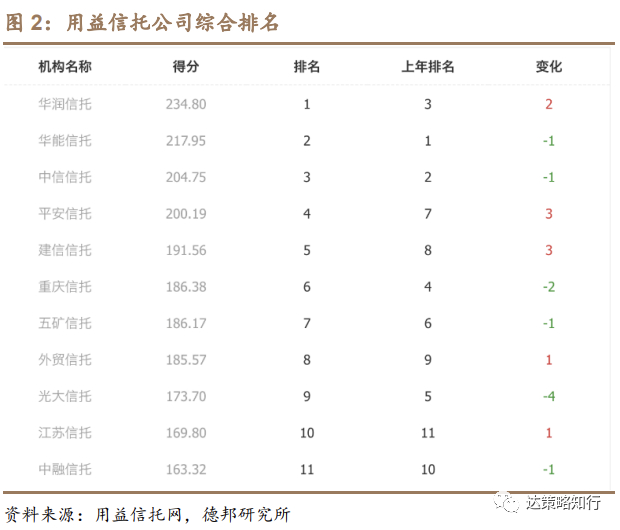Click the score 204.75
The image size is (620, 530).
point(186,177)
